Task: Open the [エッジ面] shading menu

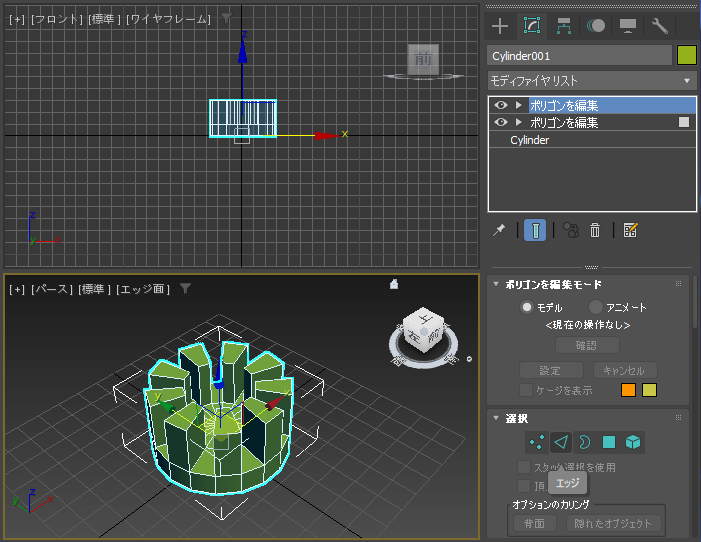Action: tap(143, 289)
